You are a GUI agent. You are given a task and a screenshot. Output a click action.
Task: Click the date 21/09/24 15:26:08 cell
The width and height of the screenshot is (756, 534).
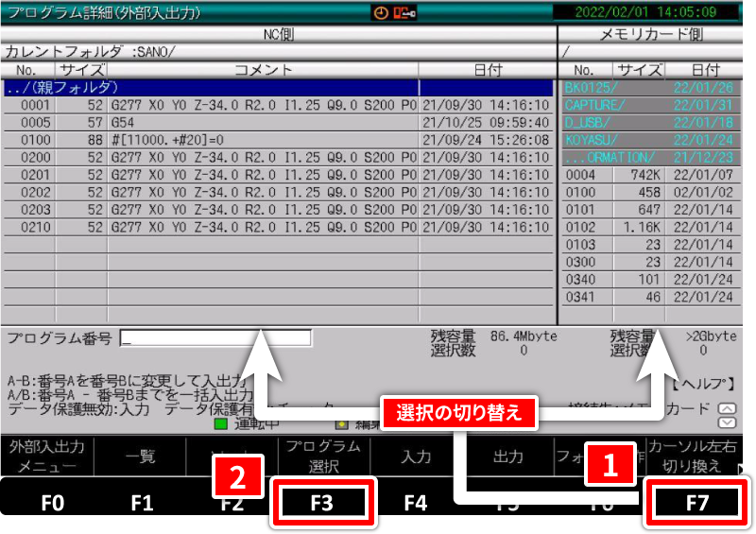(x=486, y=140)
